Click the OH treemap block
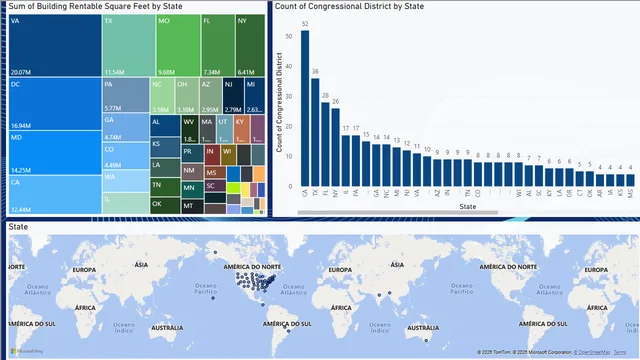640x360 pixels. (187, 96)
